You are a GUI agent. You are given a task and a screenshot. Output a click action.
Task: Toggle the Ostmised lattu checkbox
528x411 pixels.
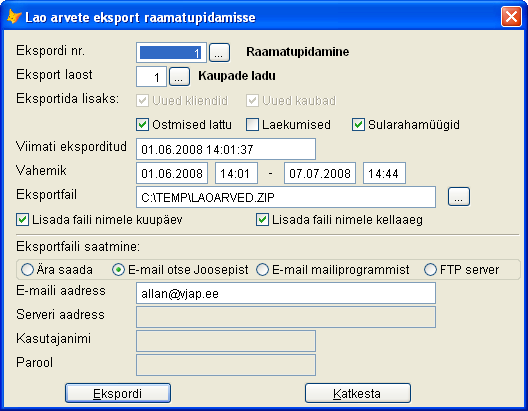click(x=142, y=125)
